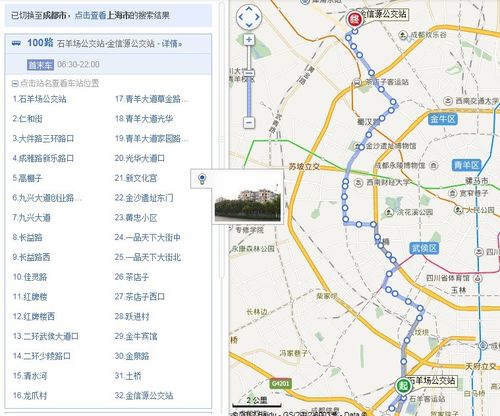Click the 成都欢乐谷 POI icon

(x=403, y=35)
